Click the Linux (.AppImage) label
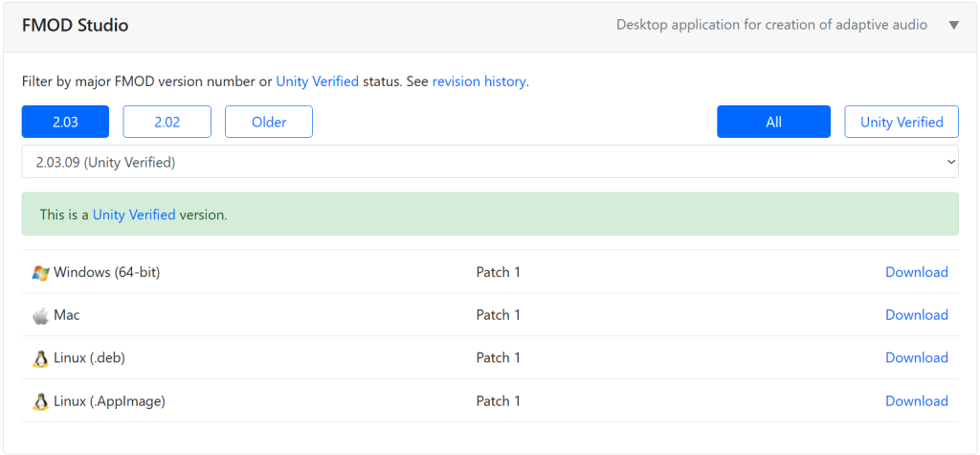 tap(109, 401)
